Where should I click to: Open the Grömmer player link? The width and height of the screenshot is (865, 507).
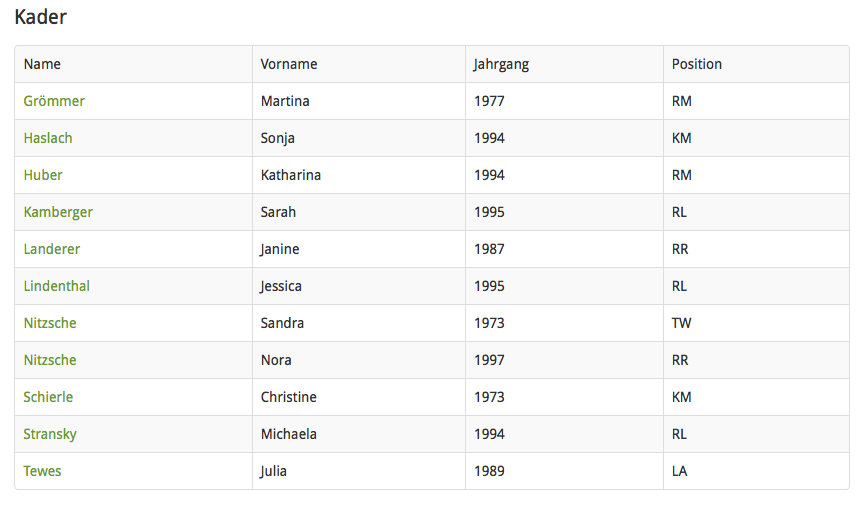(54, 101)
